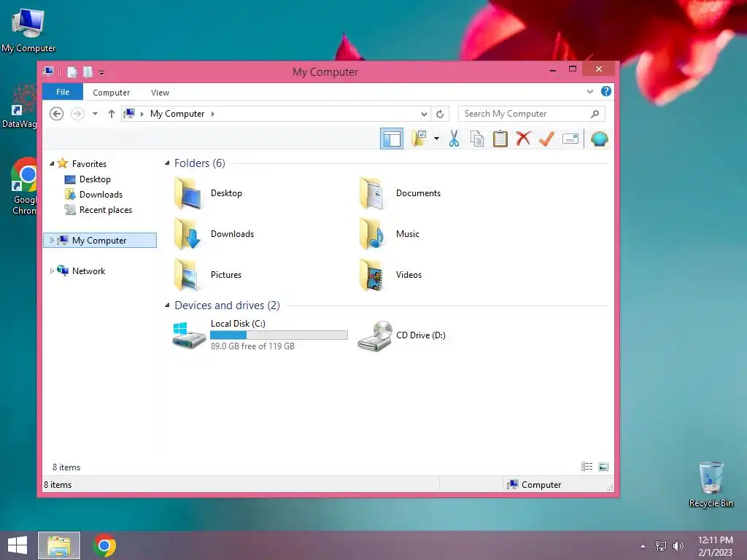Viewport: 747px width, 560px height.
Task: Select Desktop under Favorites
Action: click(95, 179)
